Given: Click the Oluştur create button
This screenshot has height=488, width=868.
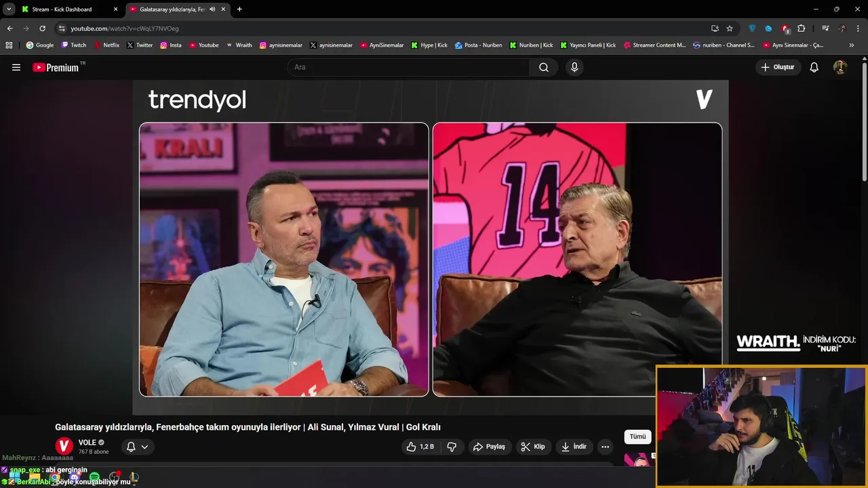Looking at the screenshot, I should [778, 67].
